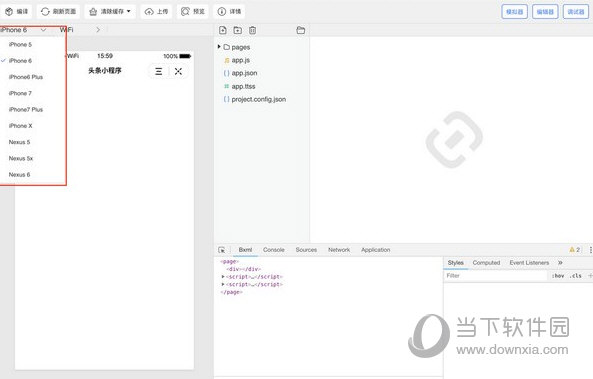This screenshot has height=379, width=593.
Task: Click the 预览 preview button
Action: pos(192,11)
